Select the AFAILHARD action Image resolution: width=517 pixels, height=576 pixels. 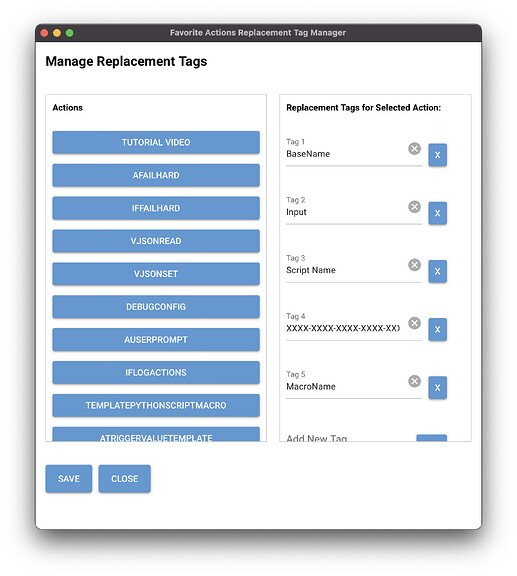coord(156,175)
